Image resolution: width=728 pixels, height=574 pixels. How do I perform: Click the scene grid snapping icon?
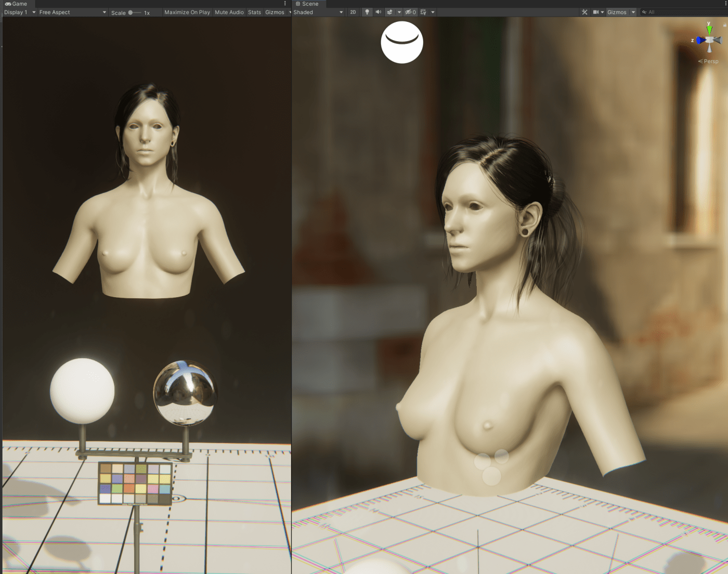click(423, 12)
